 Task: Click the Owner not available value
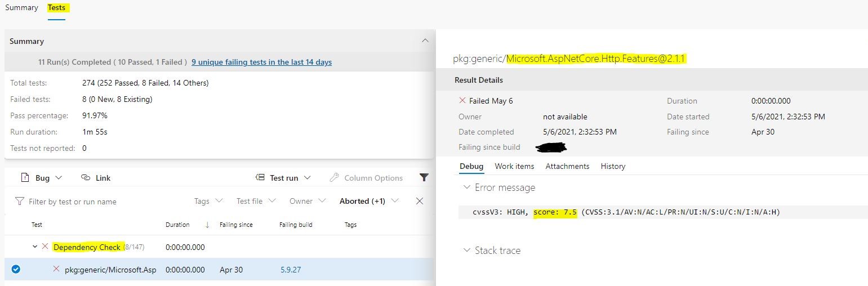(565, 117)
